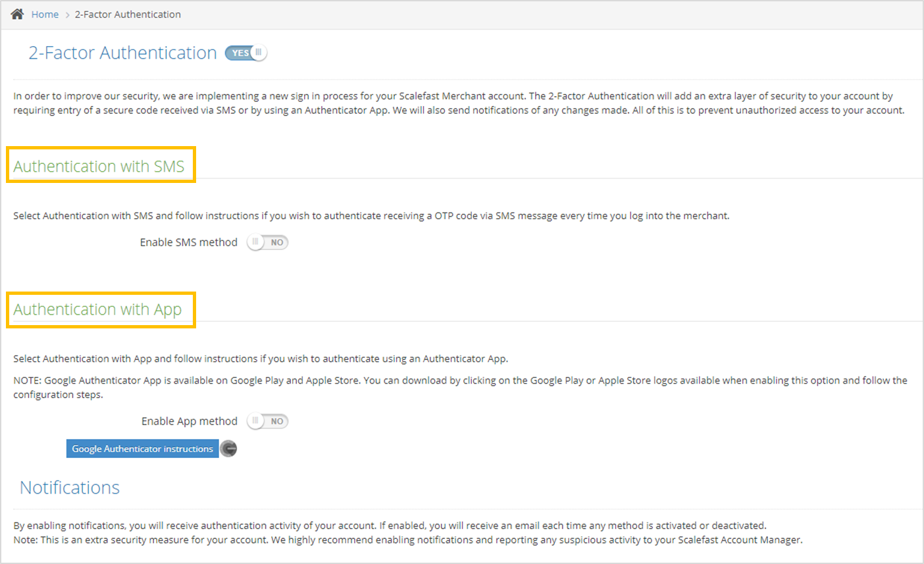Click the house icon in the breadcrumb
This screenshot has width=924, height=564.
tap(17, 14)
